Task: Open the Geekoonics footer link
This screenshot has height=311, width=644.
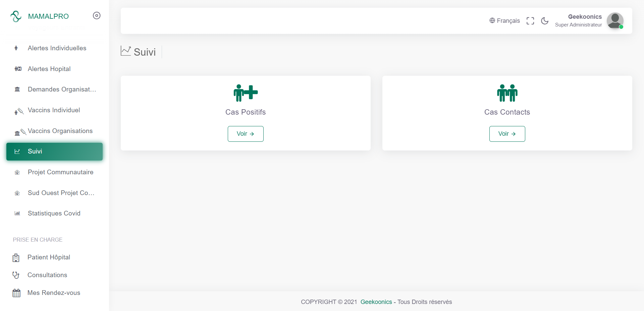Action: click(x=376, y=302)
